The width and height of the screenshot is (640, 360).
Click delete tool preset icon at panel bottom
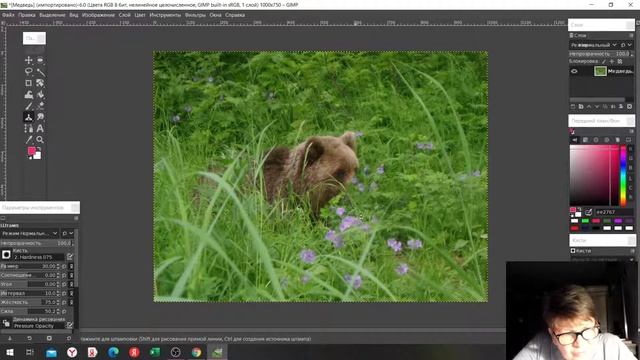[49, 338]
